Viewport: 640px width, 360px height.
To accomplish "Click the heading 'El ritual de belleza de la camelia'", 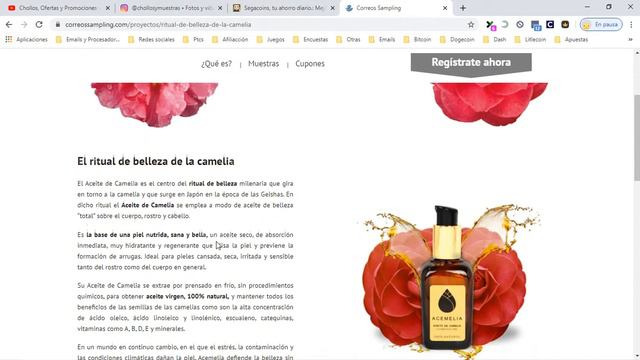I will coord(156,161).
